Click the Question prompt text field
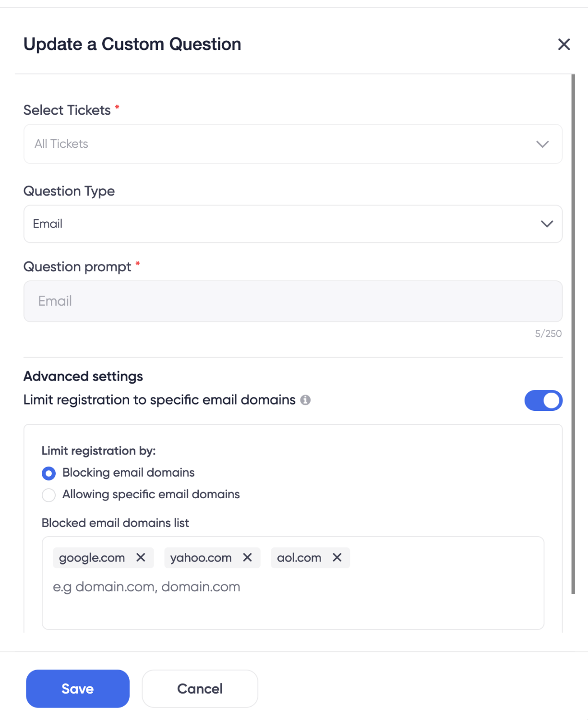This screenshot has height=720, width=588. pos(293,301)
